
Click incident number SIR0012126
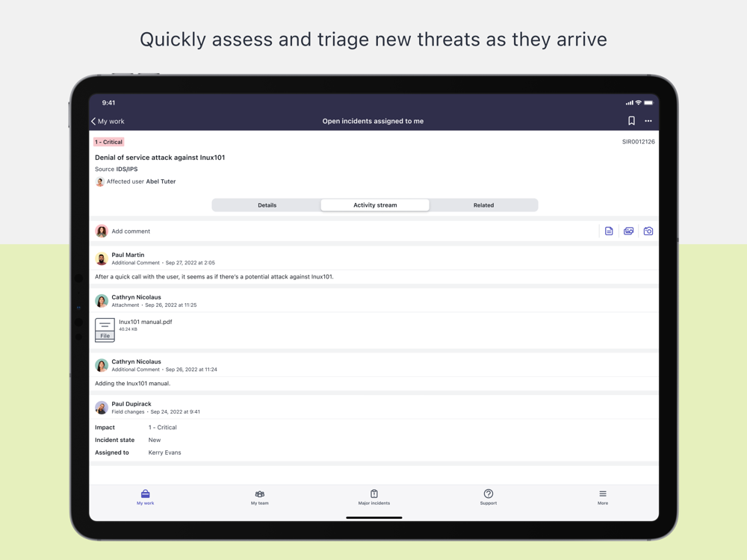tap(639, 142)
